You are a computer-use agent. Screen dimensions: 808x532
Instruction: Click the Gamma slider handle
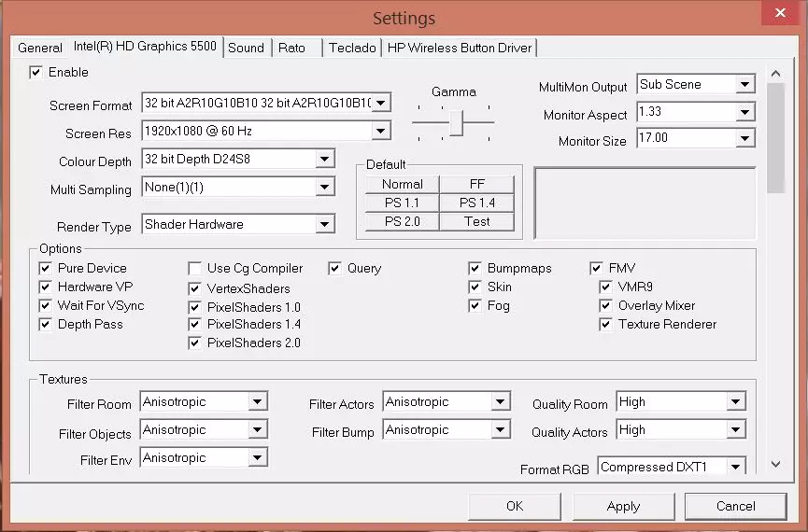point(456,122)
